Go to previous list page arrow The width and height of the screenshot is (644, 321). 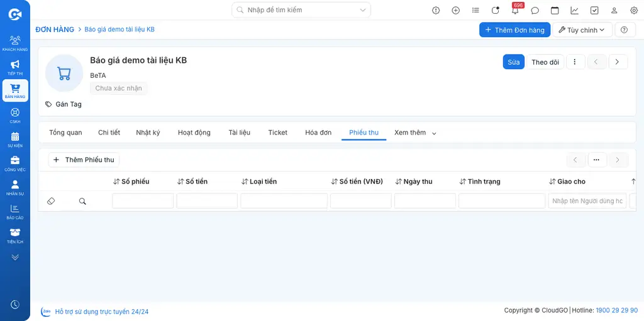point(576,160)
